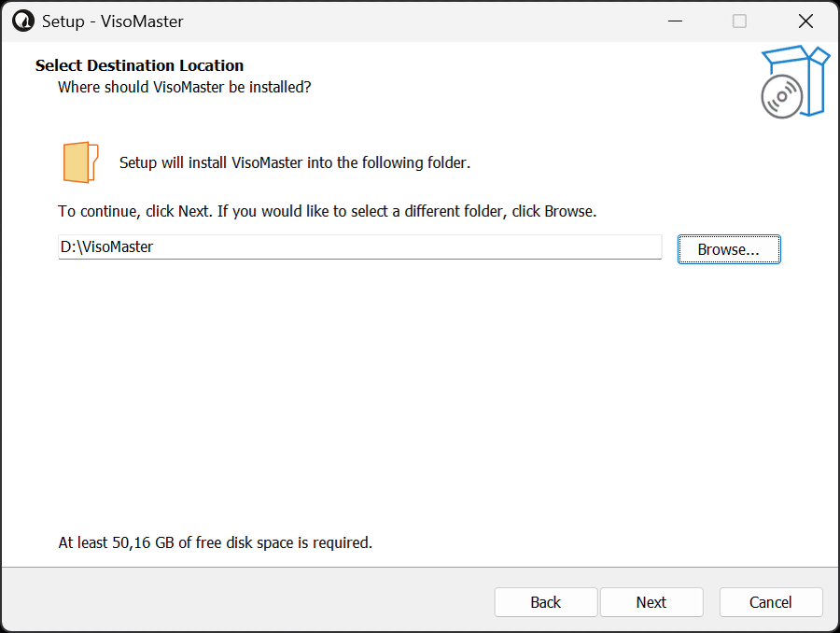Focus the D:\VisoMaster destination path field

point(360,247)
